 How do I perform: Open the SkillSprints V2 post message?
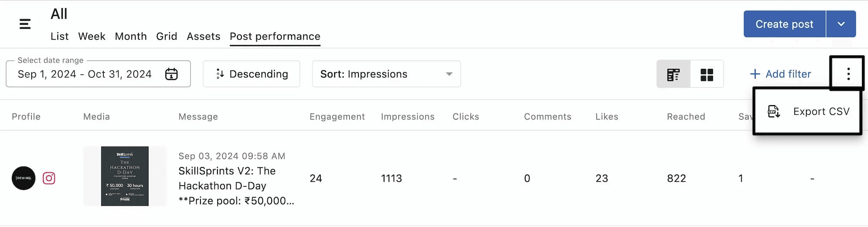[227, 178]
